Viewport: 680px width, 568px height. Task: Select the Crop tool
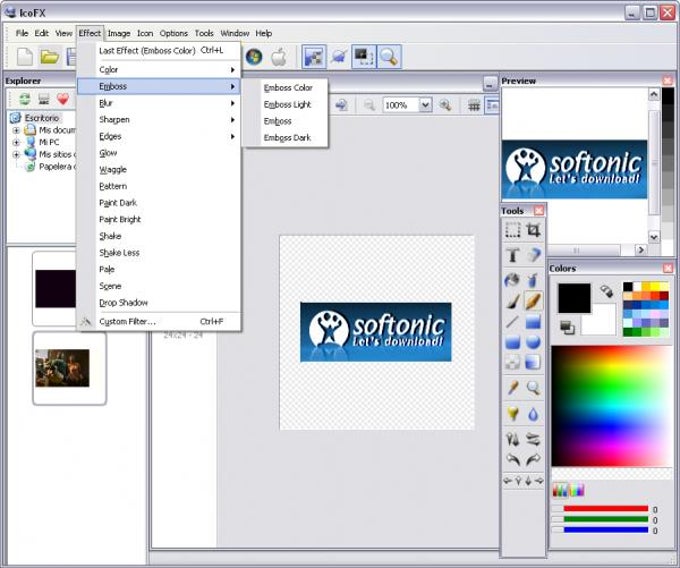(x=533, y=230)
